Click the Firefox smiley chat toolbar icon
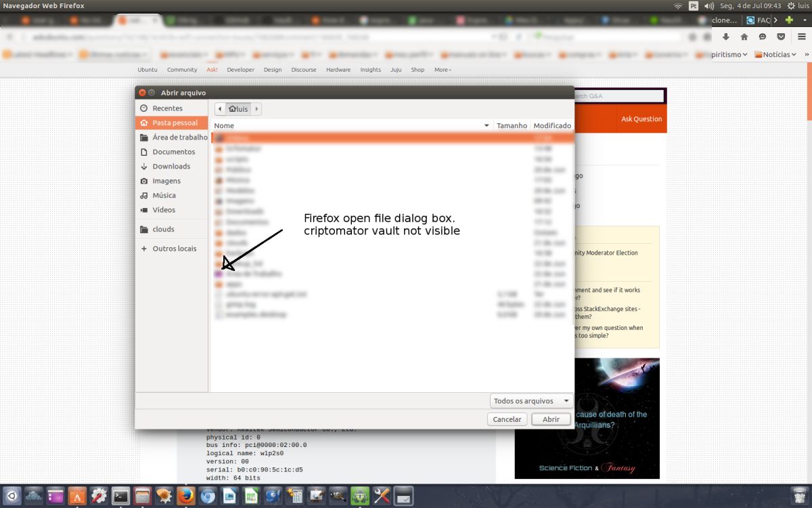 pyautogui.click(x=763, y=37)
